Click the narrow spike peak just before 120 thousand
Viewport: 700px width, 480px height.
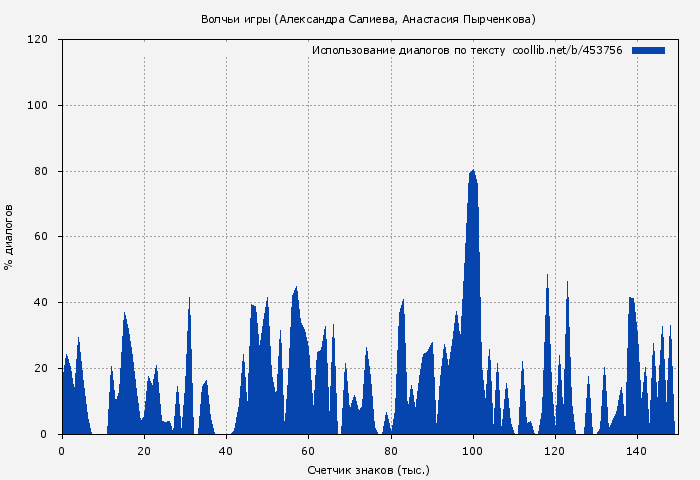(547, 276)
